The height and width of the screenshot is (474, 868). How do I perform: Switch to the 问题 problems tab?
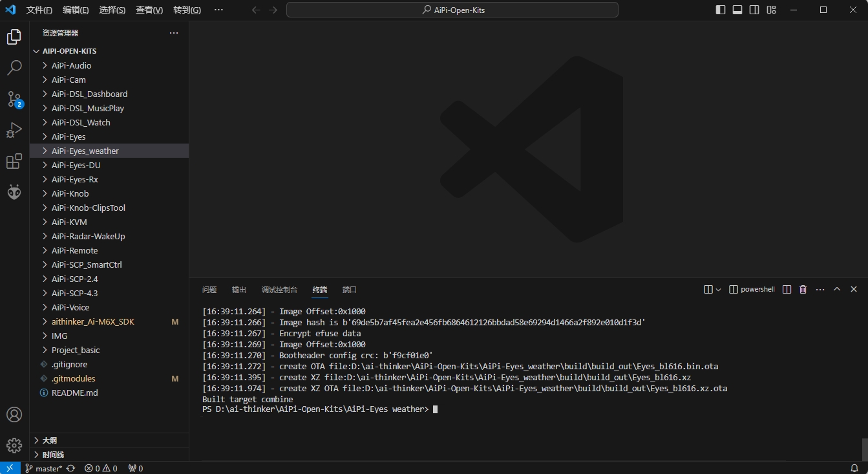(209, 290)
